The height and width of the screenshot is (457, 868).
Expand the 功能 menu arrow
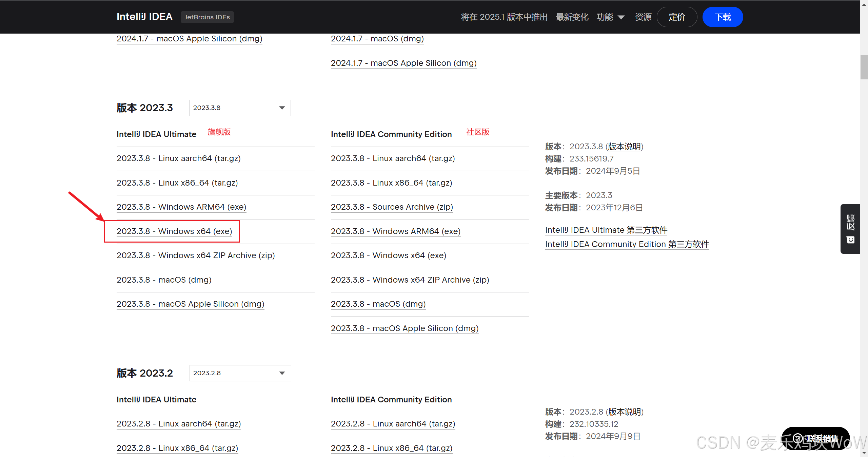pos(621,17)
